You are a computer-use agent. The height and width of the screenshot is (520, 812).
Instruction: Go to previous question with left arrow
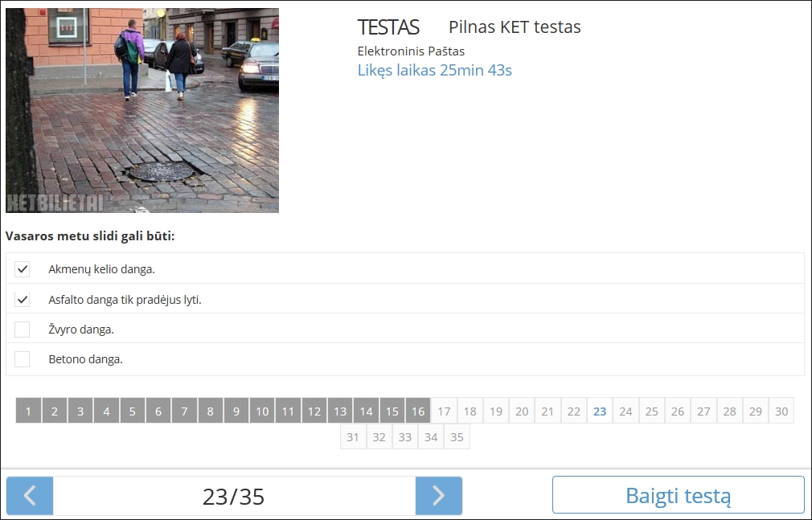30,496
